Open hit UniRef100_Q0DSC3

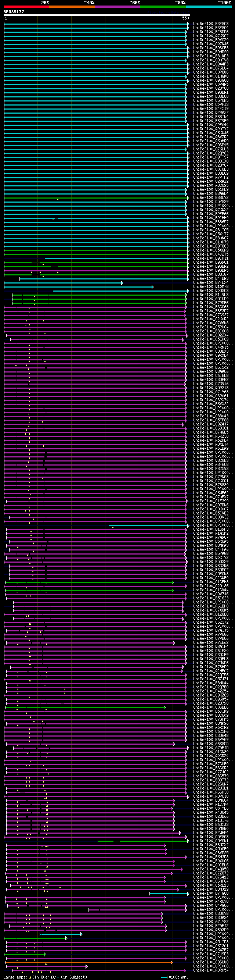click(211, 291)
